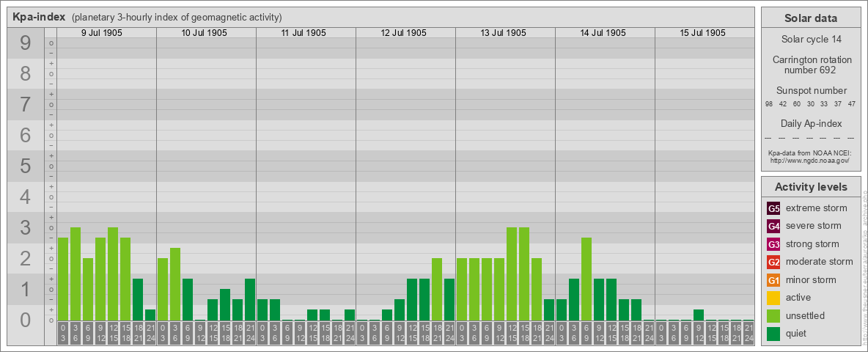
Task: Click the 11 Jul 0-3 hour bar
Action: (262, 310)
